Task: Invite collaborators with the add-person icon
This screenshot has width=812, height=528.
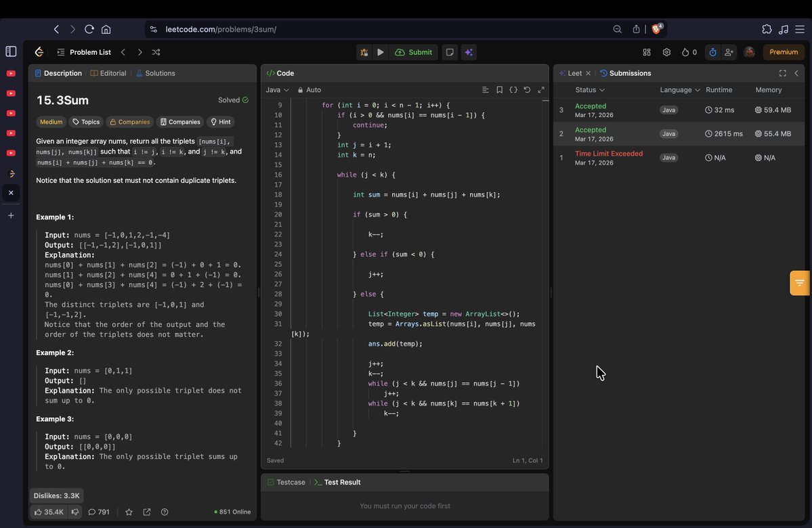Action: 729,52
